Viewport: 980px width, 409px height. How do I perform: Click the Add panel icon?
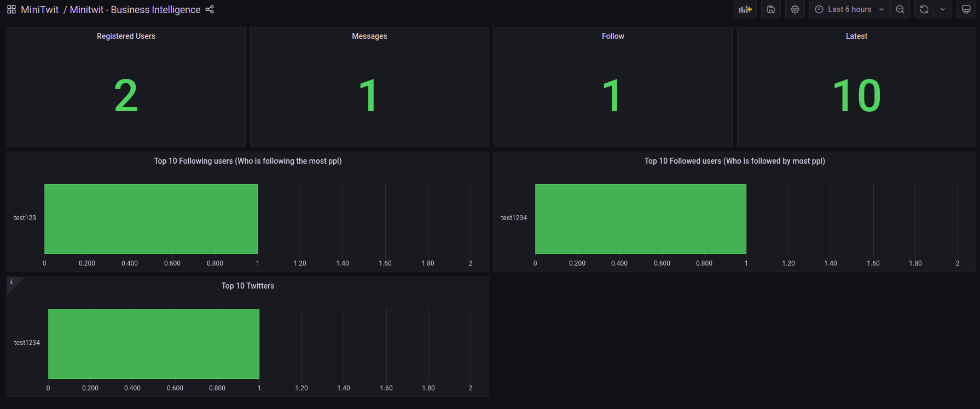[745, 9]
